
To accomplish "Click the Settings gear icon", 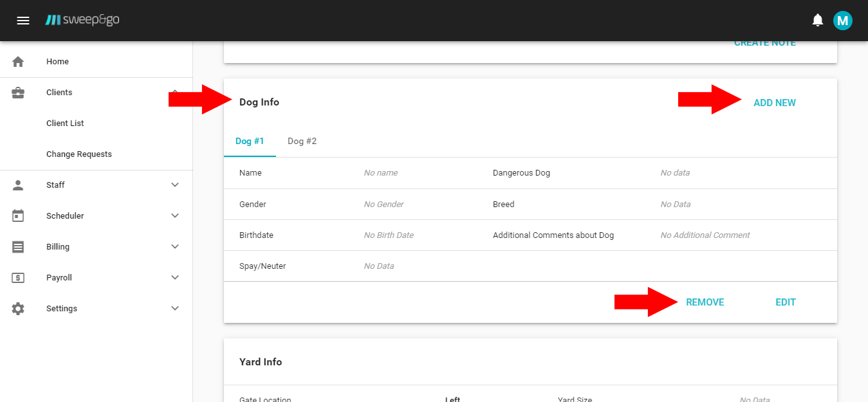I will click(18, 309).
